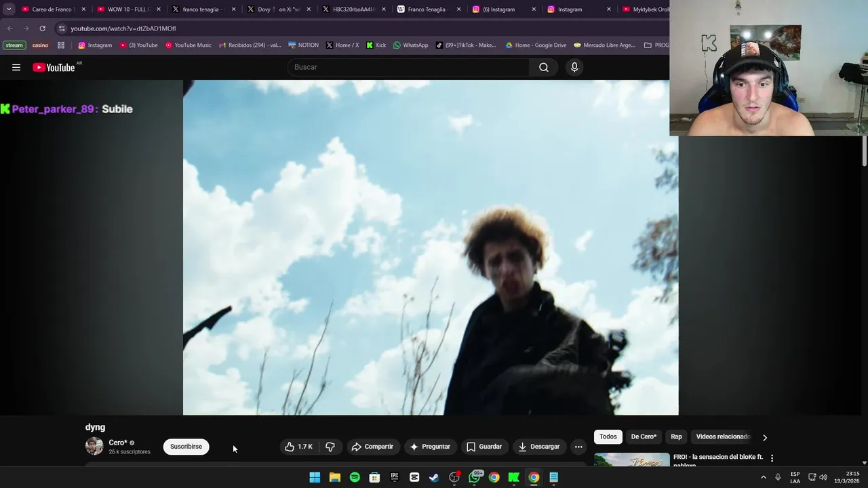Close the WOW 10 - FULL tab

(x=159, y=9)
